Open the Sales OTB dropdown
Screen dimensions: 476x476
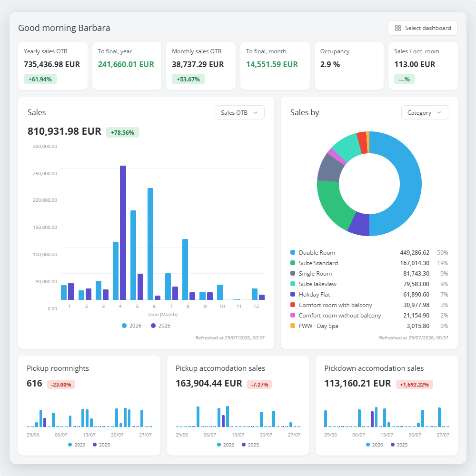click(x=239, y=112)
